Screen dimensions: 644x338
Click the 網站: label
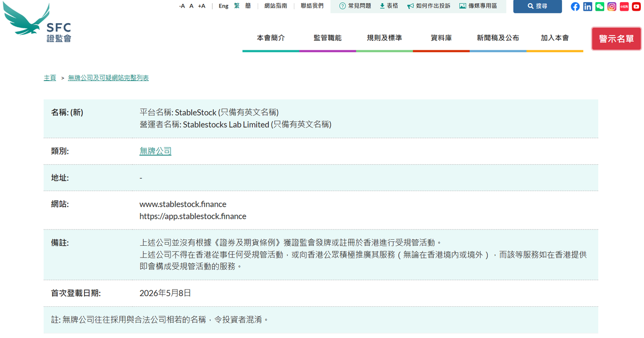pyautogui.click(x=60, y=204)
